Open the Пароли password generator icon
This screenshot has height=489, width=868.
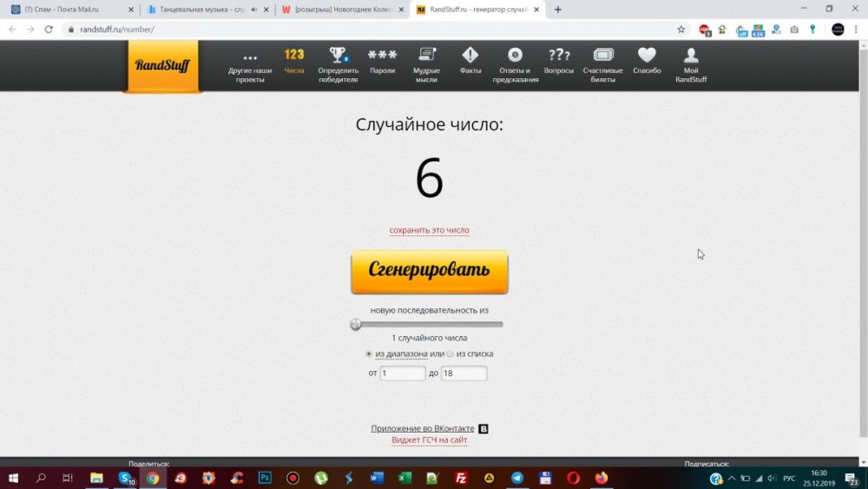click(x=382, y=55)
